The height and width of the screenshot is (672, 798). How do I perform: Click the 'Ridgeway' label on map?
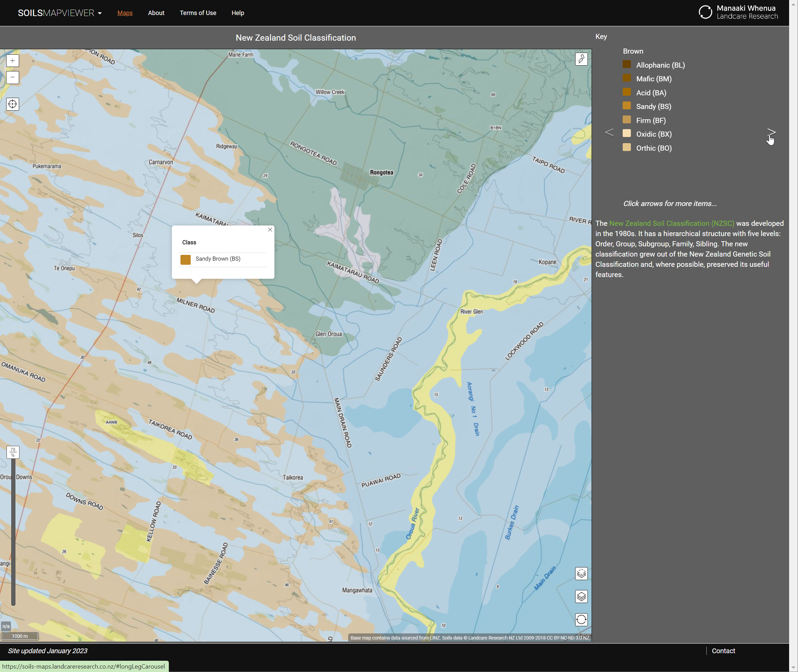[227, 146]
